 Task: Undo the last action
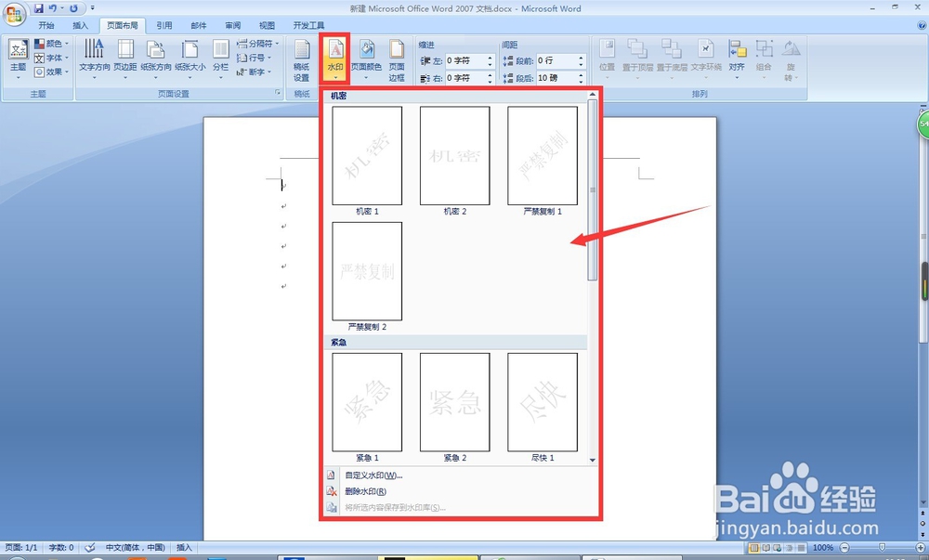(53, 8)
